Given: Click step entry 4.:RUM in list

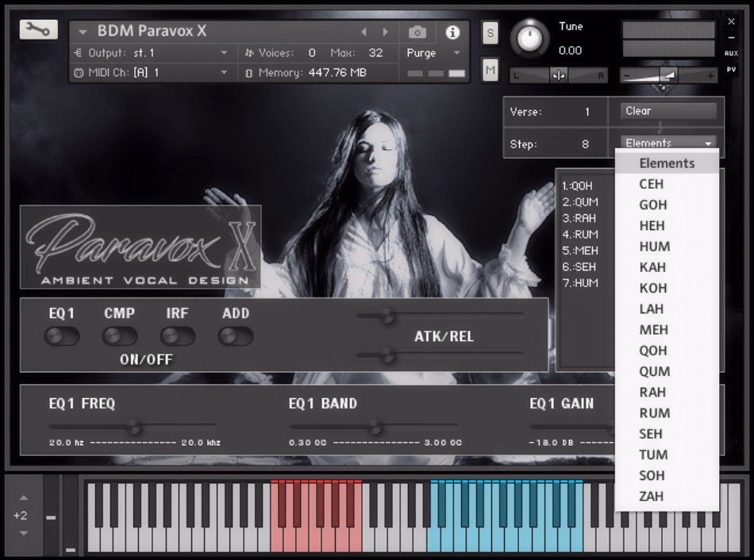Looking at the screenshot, I should pyautogui.click(x=580, y=235).
